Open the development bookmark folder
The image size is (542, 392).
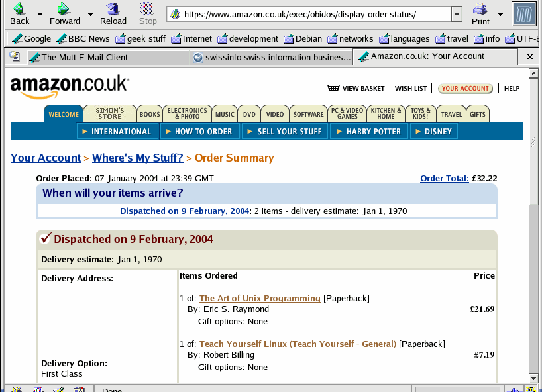248,38
